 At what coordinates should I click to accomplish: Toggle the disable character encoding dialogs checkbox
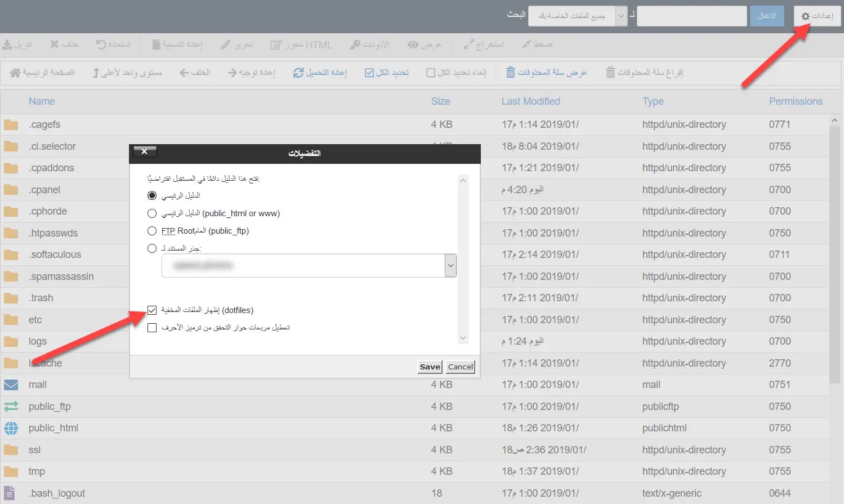(x=152, y=328)
